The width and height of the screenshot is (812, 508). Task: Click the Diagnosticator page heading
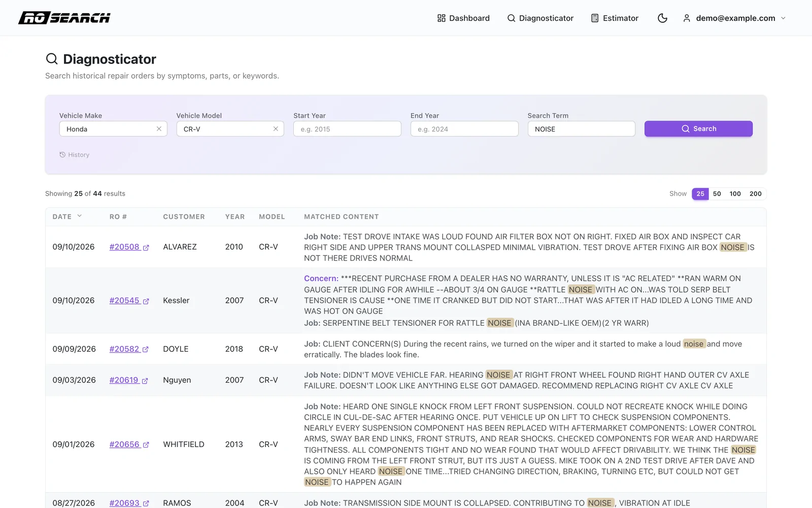tap(110, 59)
